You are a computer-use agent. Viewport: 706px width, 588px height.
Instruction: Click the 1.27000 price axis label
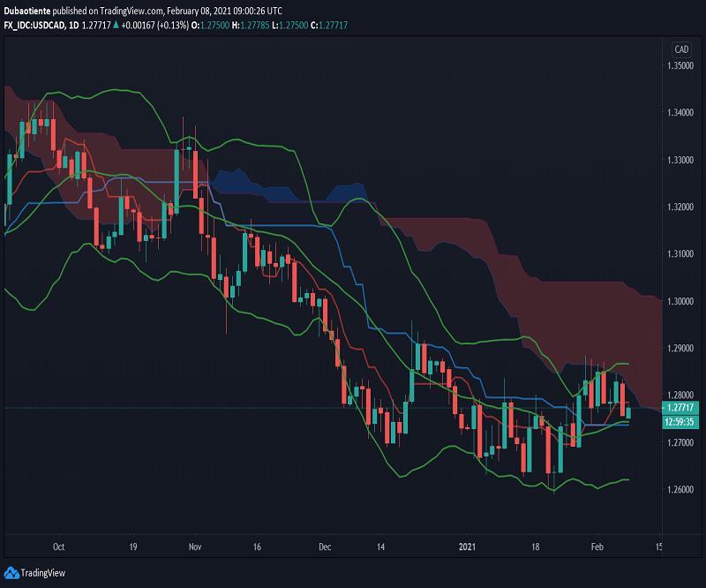[680, 442]
